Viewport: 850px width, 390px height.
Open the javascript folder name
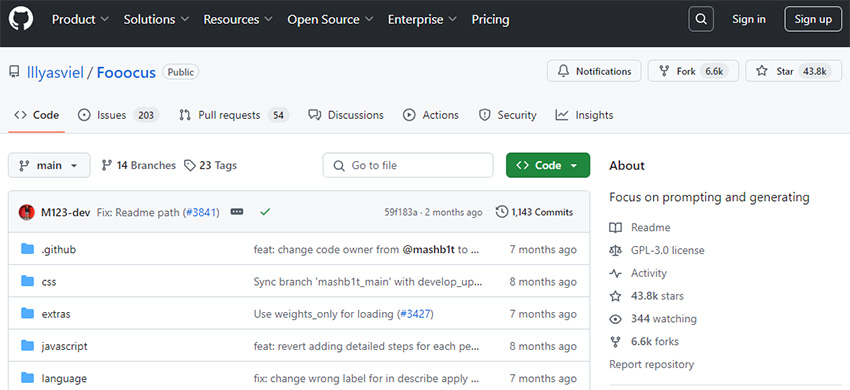64,346
